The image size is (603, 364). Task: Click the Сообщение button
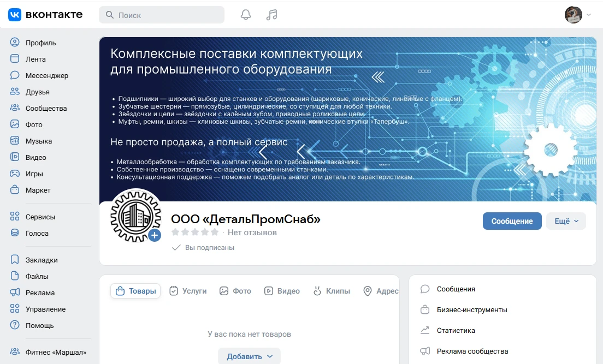(512, 221)
